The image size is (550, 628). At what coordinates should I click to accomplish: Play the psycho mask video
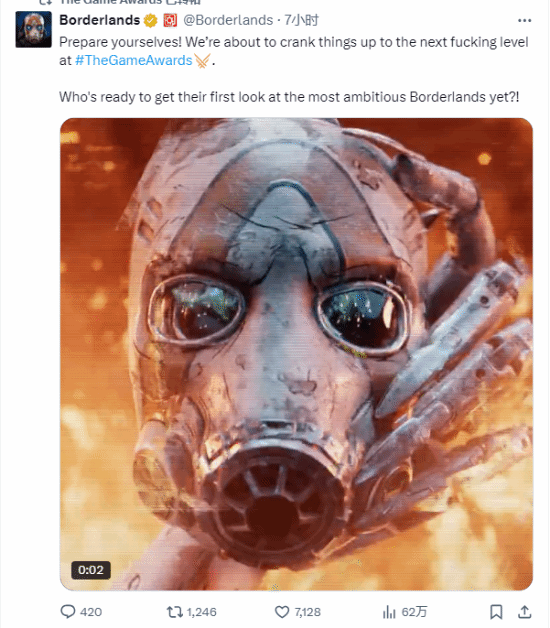pyautogui.click(x=296, y=354)
